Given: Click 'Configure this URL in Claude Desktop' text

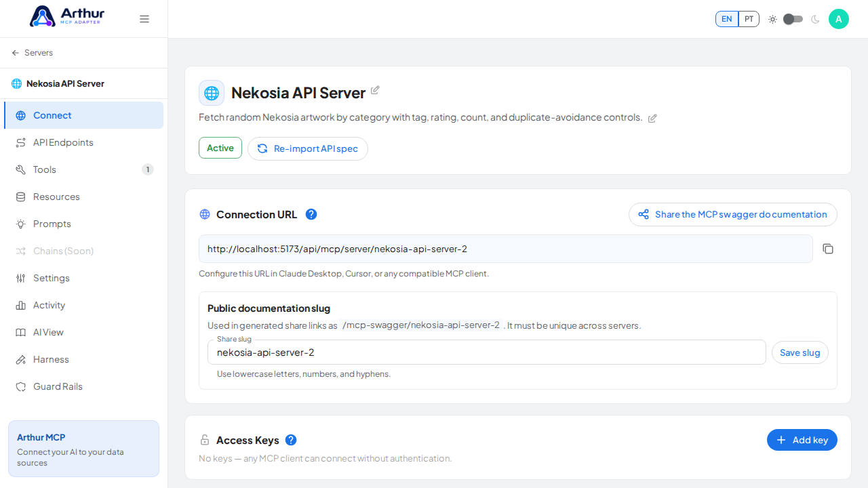Looking at the screenshot, I should [344, 274].
